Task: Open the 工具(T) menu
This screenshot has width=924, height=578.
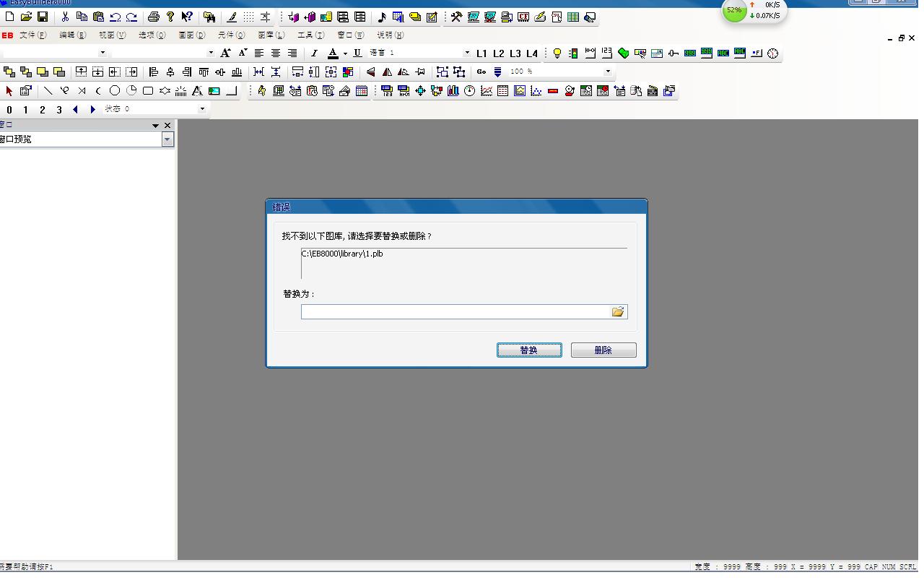Action: click(x=310, y=35)
